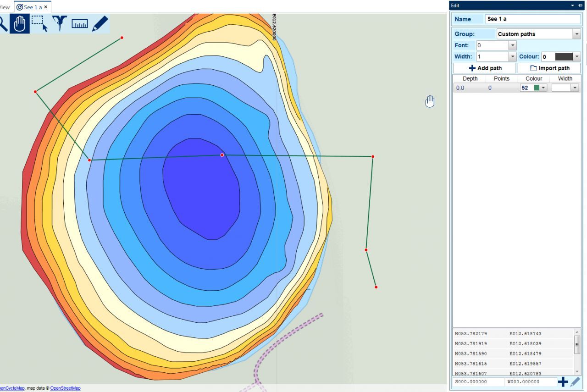Expand the Edit panel options arrow
The image size is (587, 392).
(x=572, y=6)
